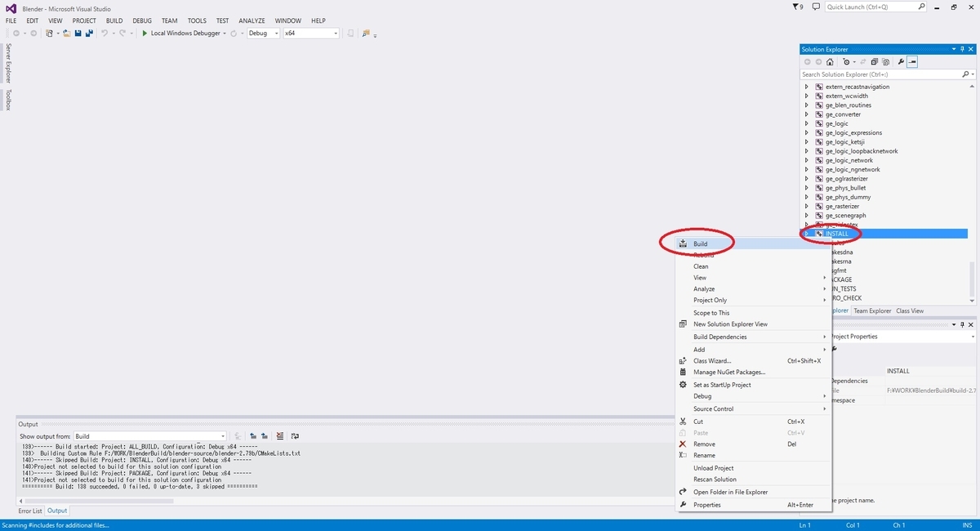Screen dimensions: 980x531
Task: Click the red X Remove icon in context menu
Action: point(684,444)
